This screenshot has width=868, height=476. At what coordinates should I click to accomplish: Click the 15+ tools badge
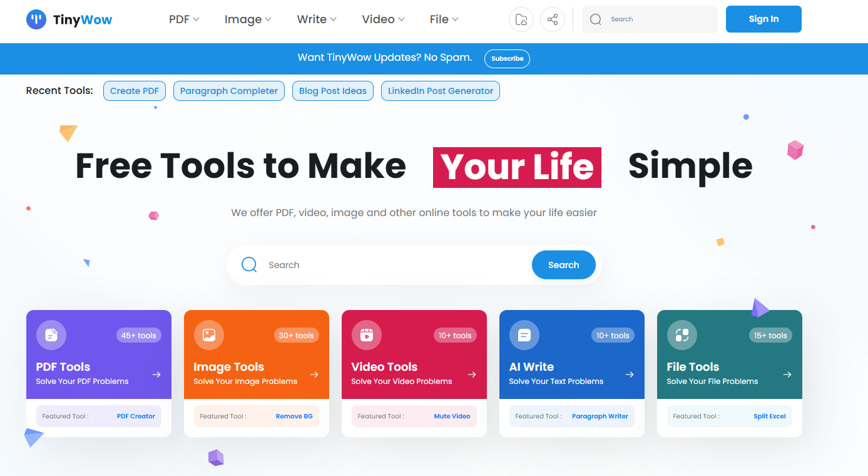coord(770,336)
